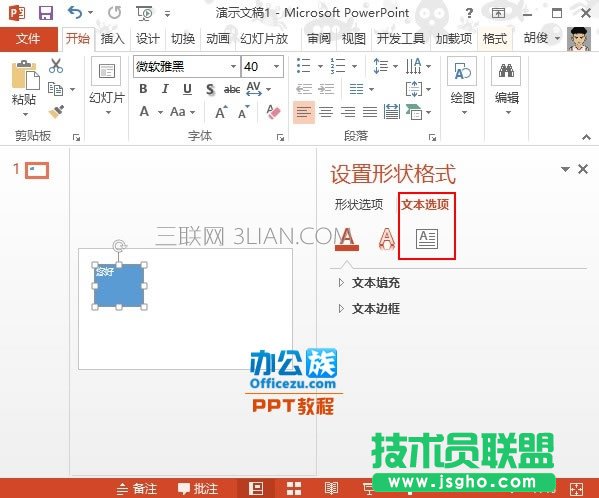Viewport: 599px width, 498px height.
Task: Apply bullet list
Action: click(304, 66)
